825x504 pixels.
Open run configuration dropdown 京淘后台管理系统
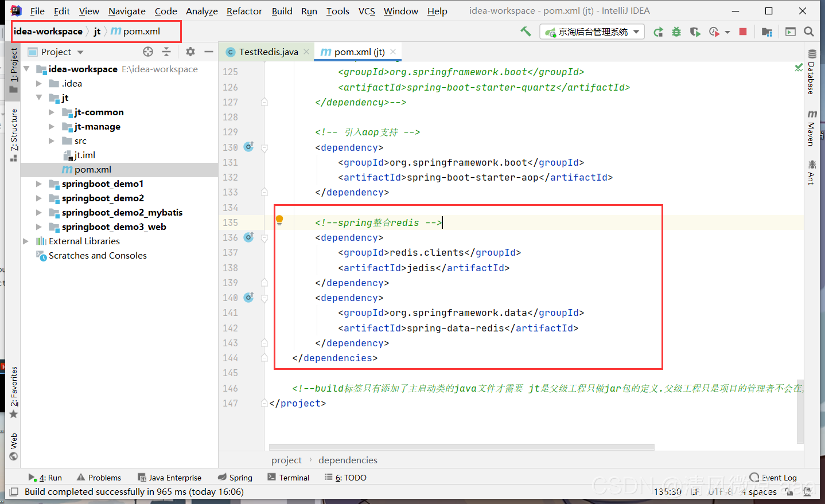tap(592, 32)
